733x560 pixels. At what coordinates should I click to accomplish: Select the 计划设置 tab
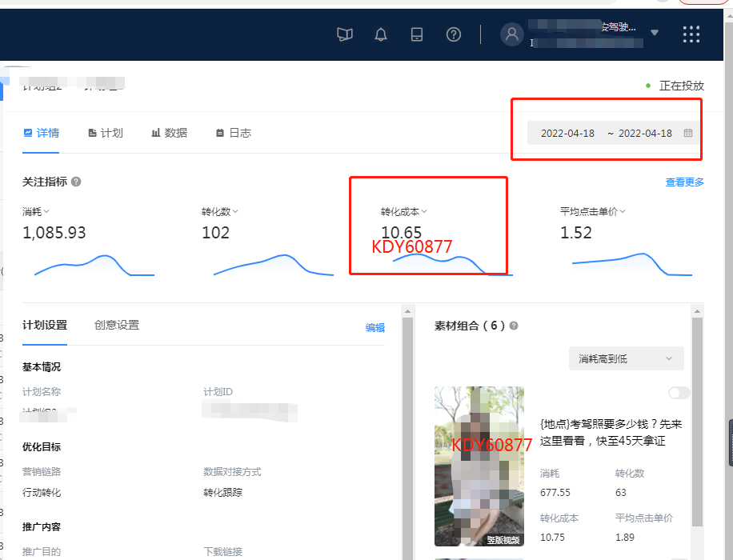pos(45,325)
